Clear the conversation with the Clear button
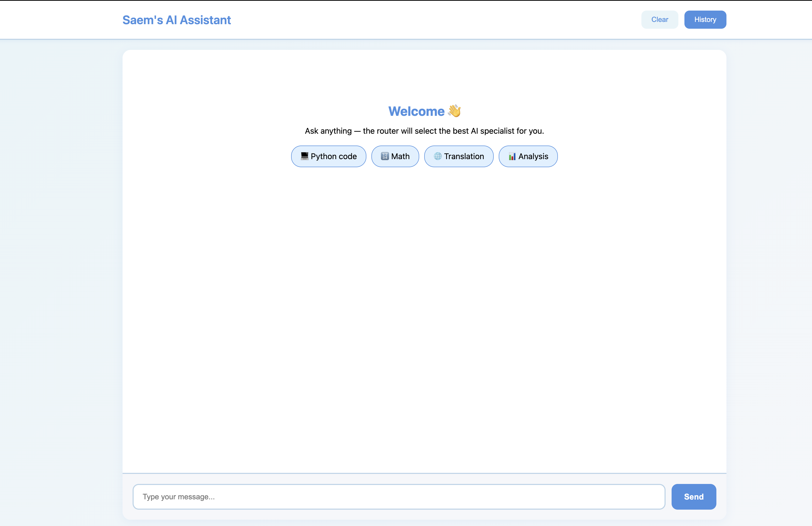The width and height of the screenshot is (812, 526). (x=660, y=19)
